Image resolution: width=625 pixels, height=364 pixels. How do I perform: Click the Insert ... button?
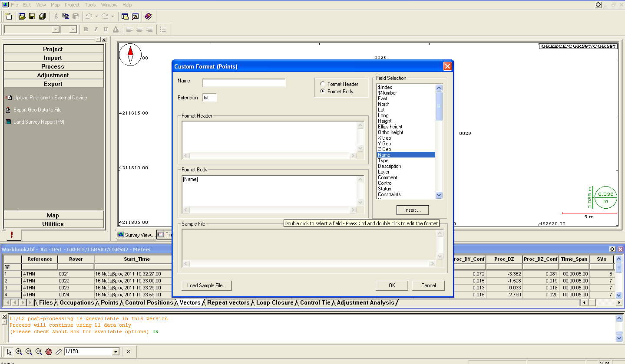click(413, 210)
